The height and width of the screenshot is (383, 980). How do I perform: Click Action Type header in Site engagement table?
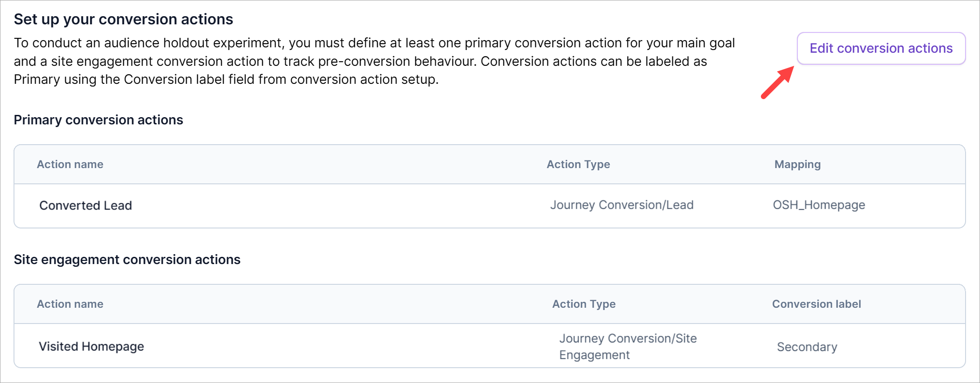584,304
